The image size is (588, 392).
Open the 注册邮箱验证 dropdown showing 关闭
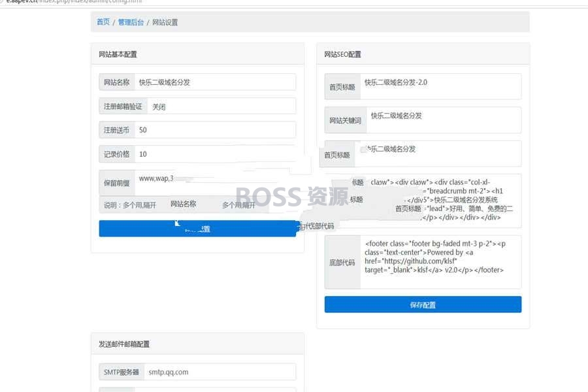(221, 106)
